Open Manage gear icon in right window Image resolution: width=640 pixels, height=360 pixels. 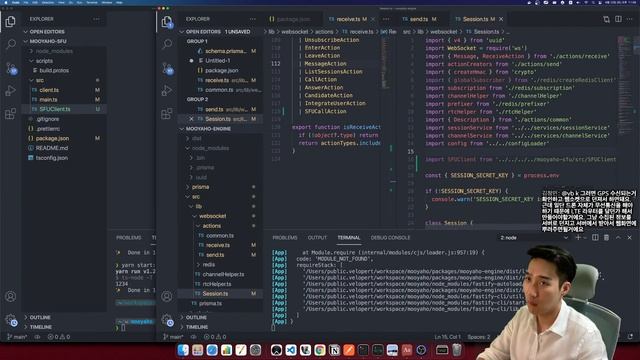point(167,320)
